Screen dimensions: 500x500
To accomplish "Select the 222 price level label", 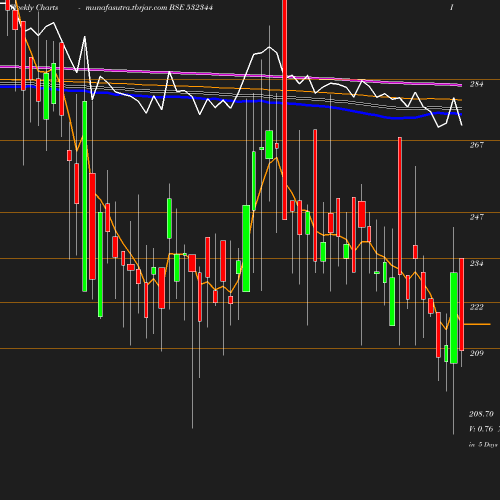I will (476, 307).
